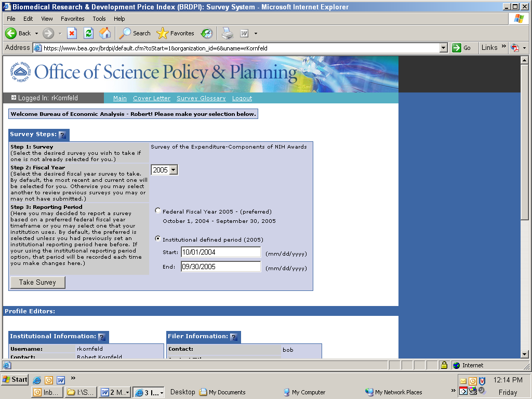Image resolution: width=532 pixels, height=399 pixels.
Task: Expand quick launch overflow chevron
Action: pyautogui.click(x=73, y=378)
